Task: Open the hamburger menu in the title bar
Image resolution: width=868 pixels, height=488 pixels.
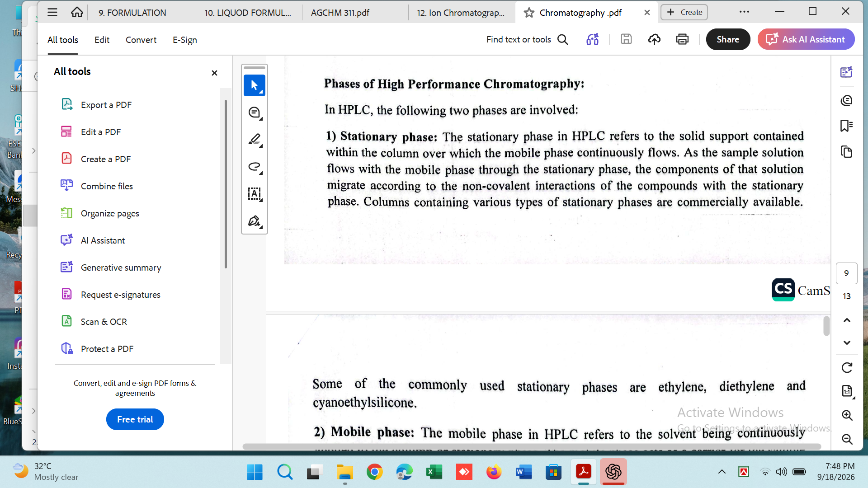Action: 52,12
